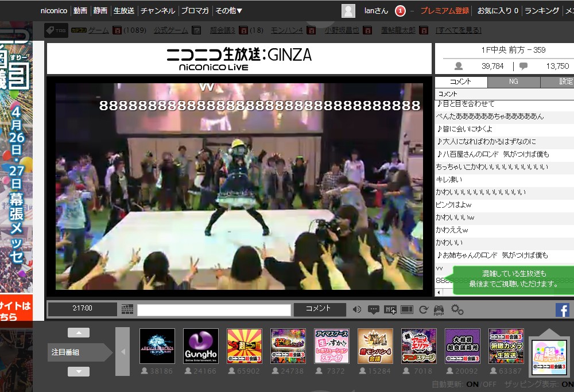Select the NG tab
574x392 pixels.
click(514, 81)
